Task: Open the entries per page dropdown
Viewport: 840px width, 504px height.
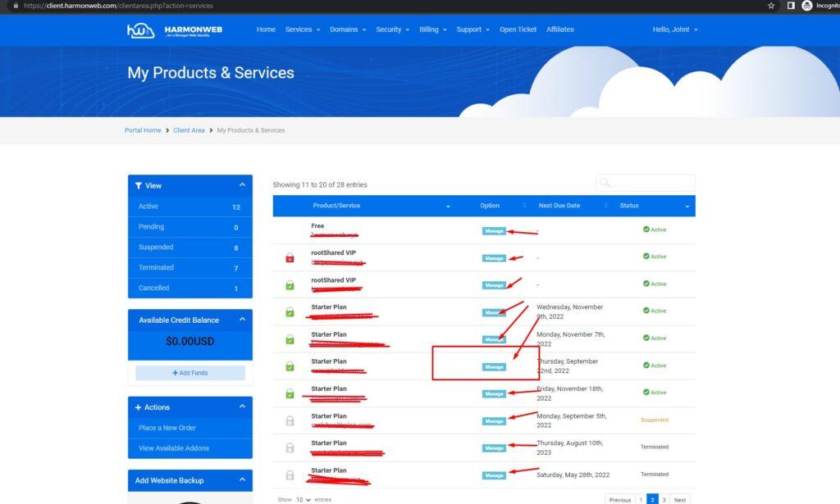Action: 304,499
